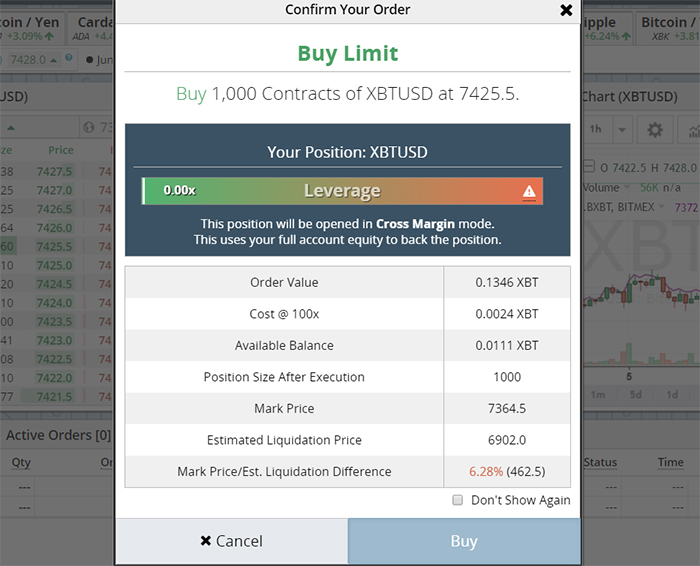Collapse the chart OHLC legend box
Image resolution: width=700 pixels, height=566 pixels.
[x=589, y=167]
